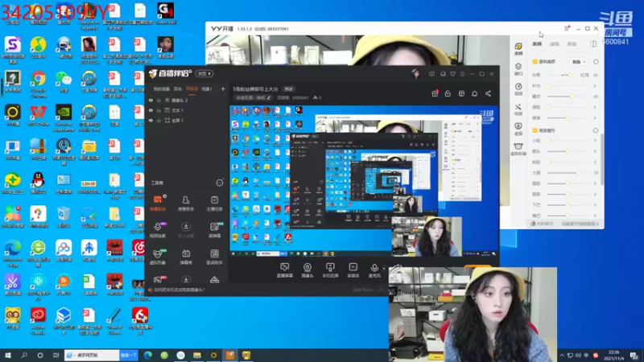Click the gift box icon with red badge
644x362 pixels.
435,93
